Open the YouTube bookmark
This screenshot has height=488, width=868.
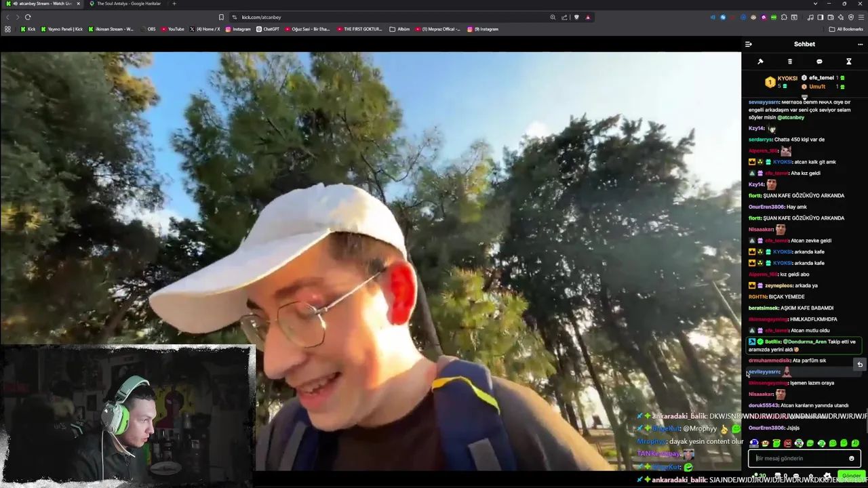coord(172,29)
